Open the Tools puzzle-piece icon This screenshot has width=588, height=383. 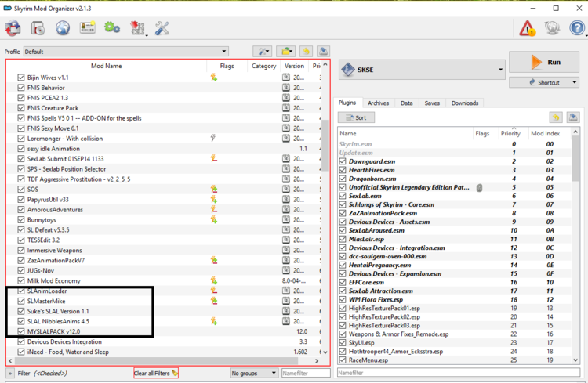click(138, 28)
